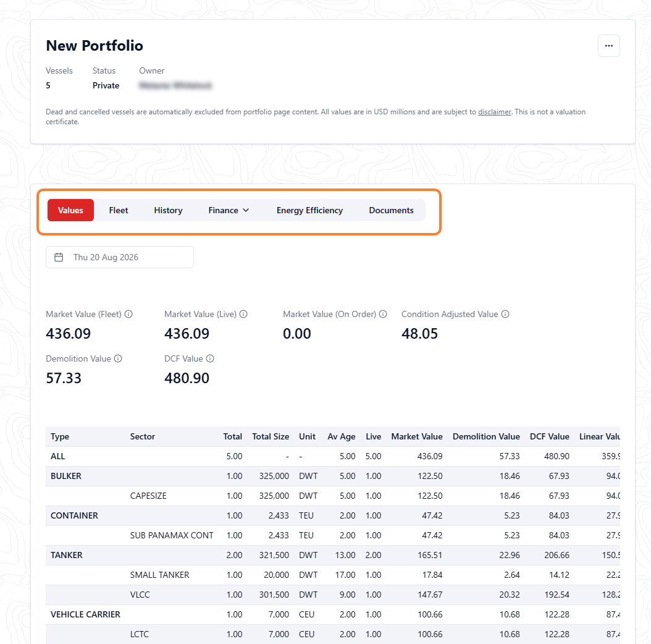Screen dimensions: 651x644
Task: Click the Live column header
Action: 373,436
